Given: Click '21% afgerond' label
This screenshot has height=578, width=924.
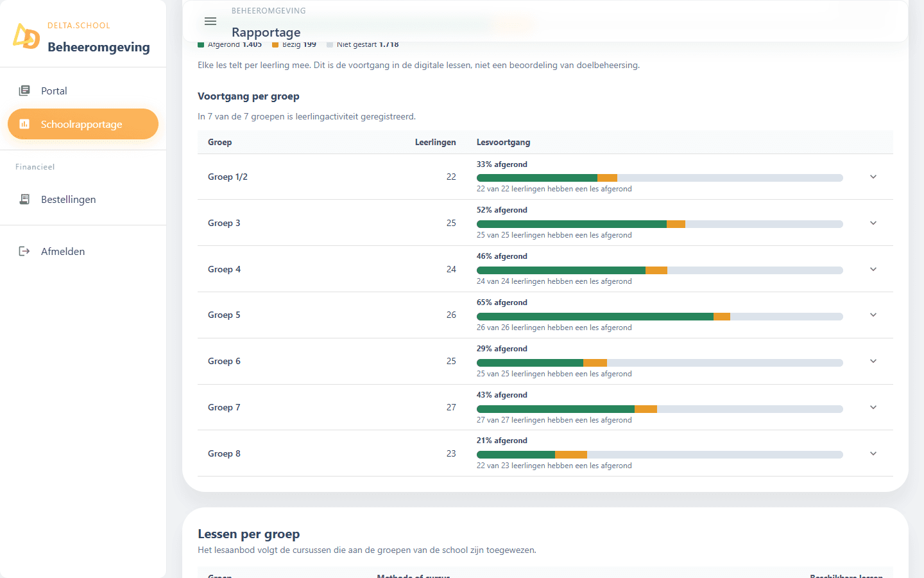Looking at the screenshot, I should click(502, 441).
